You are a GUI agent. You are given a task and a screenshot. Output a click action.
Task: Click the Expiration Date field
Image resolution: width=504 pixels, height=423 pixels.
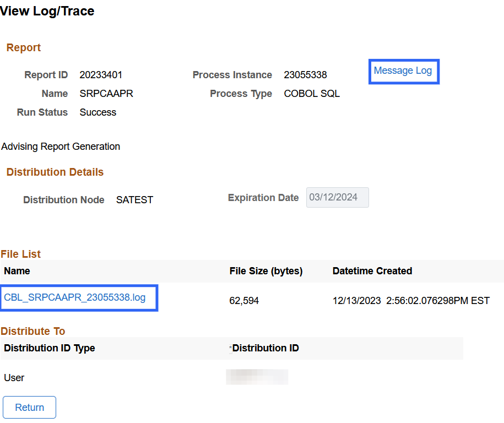[337, 198]
